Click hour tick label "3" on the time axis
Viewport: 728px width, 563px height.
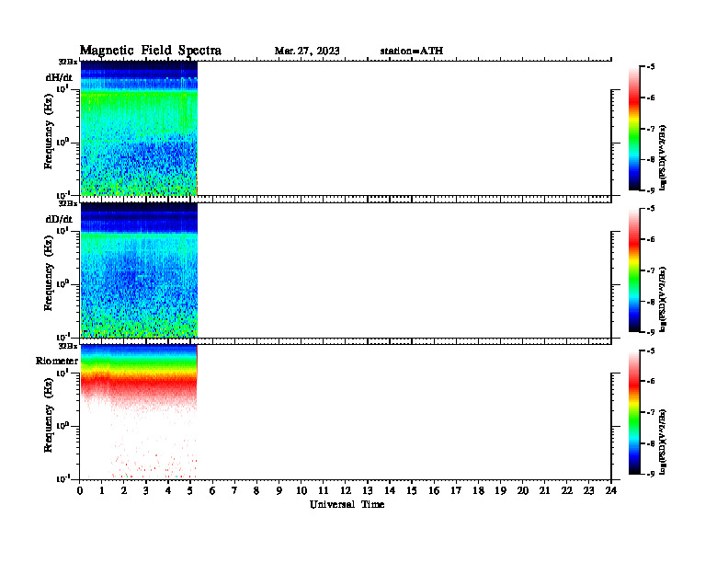146,490
